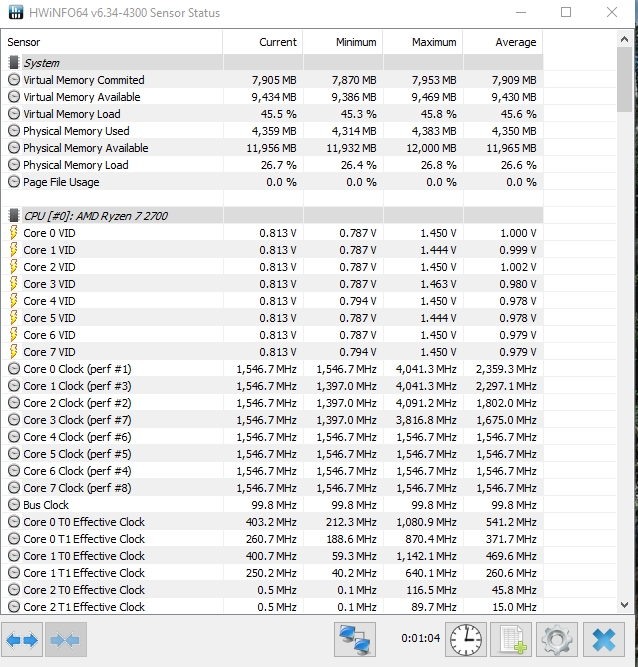Click the HWiNFO64 app icon in title bar
638x667 pixels.
16,12
